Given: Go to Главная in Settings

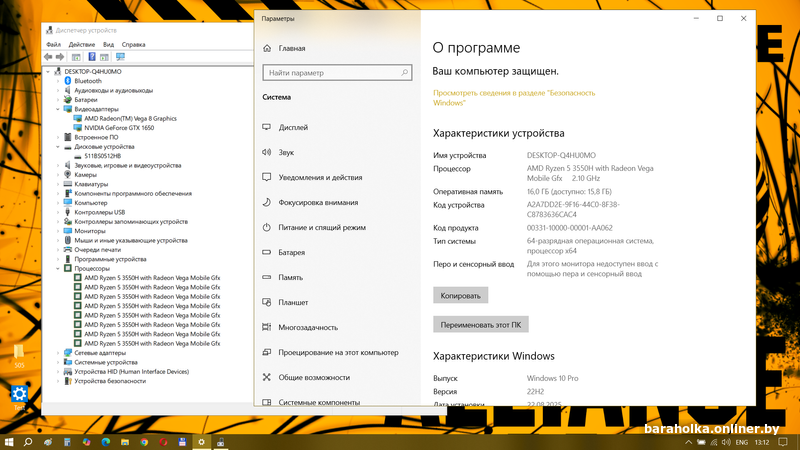Looking at the screenshot, I should click(x=292, y=48).
